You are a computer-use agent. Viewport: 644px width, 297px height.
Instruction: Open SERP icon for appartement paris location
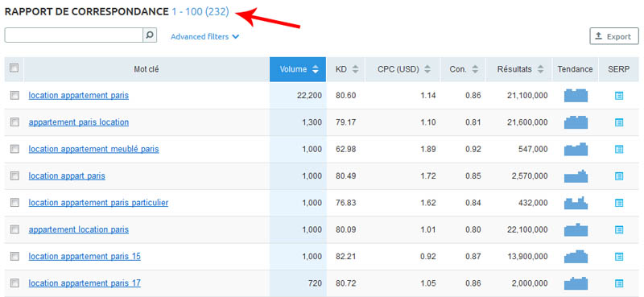pyautogui.click(x=619, y=122)
